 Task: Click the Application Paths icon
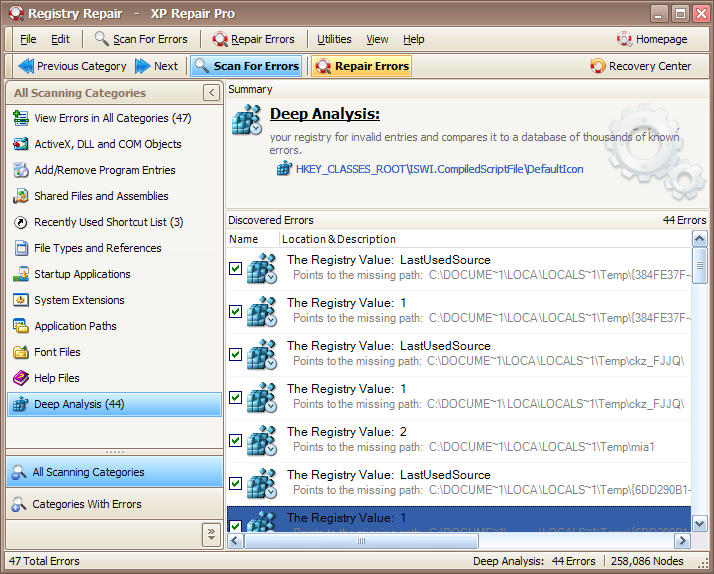click(20, 326)
